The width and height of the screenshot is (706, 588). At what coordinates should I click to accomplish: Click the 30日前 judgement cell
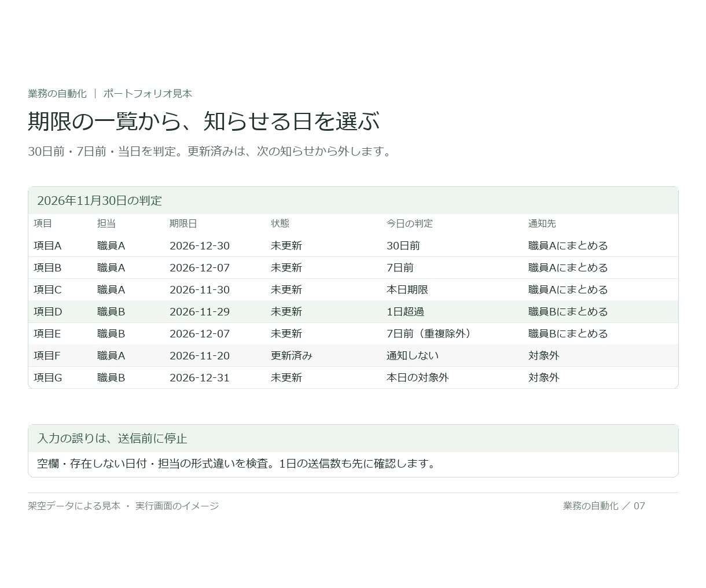[x=403, y=246]
